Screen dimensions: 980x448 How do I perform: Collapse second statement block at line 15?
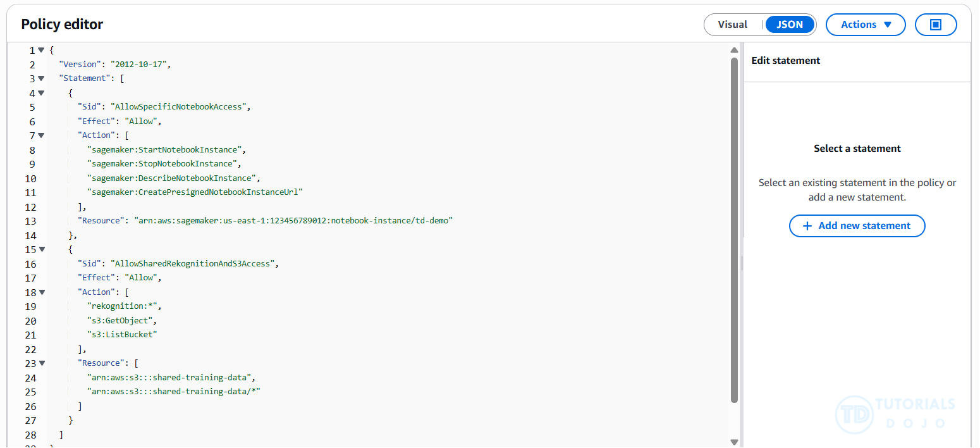(41, 249)
